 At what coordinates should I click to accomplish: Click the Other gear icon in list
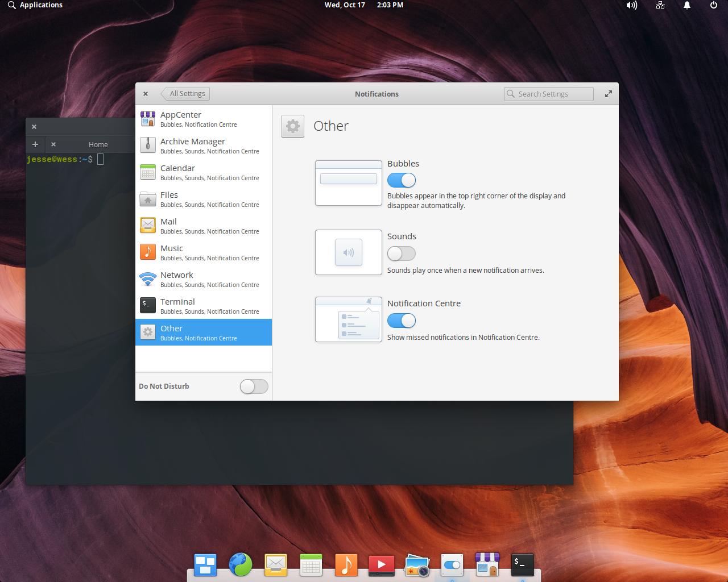tap(148, 332)
